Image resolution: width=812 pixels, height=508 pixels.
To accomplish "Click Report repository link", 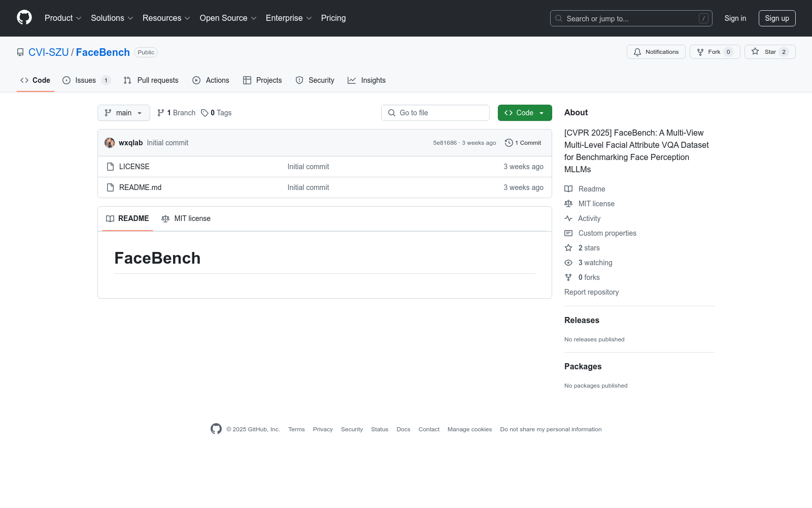I will coord(591,292).
